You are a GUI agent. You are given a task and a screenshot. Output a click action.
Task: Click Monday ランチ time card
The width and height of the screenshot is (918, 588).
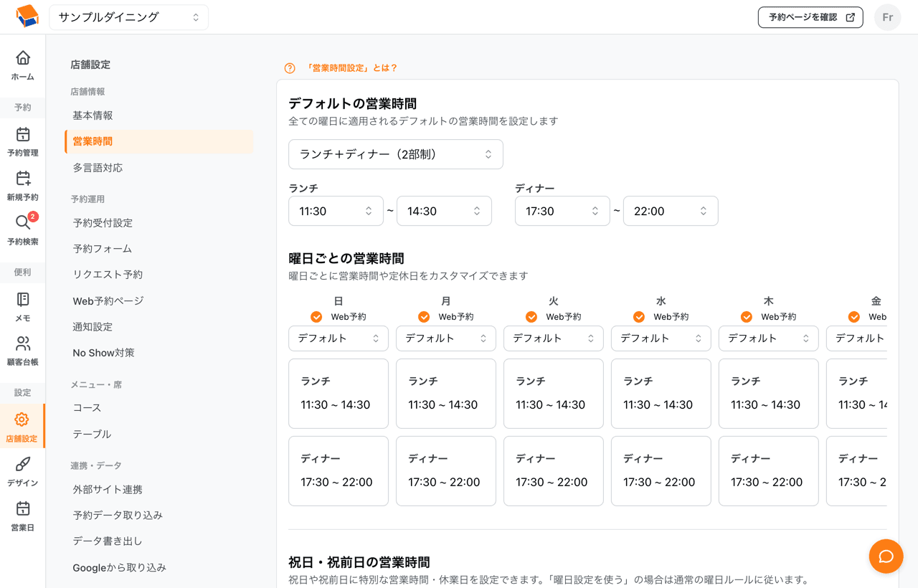(x=446, y=394)
